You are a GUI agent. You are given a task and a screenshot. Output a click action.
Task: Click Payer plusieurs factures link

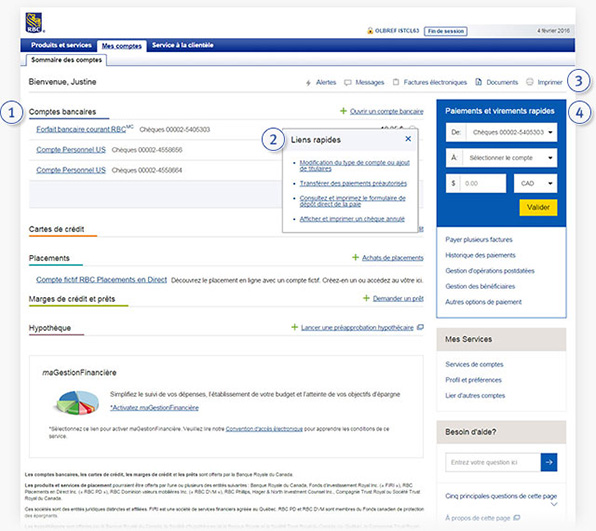[479, 239]
